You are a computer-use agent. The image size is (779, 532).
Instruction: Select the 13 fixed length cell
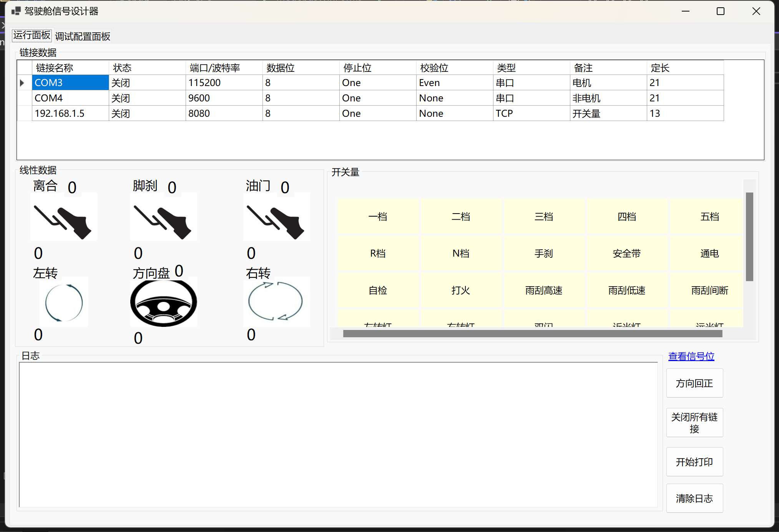[685, 113]
